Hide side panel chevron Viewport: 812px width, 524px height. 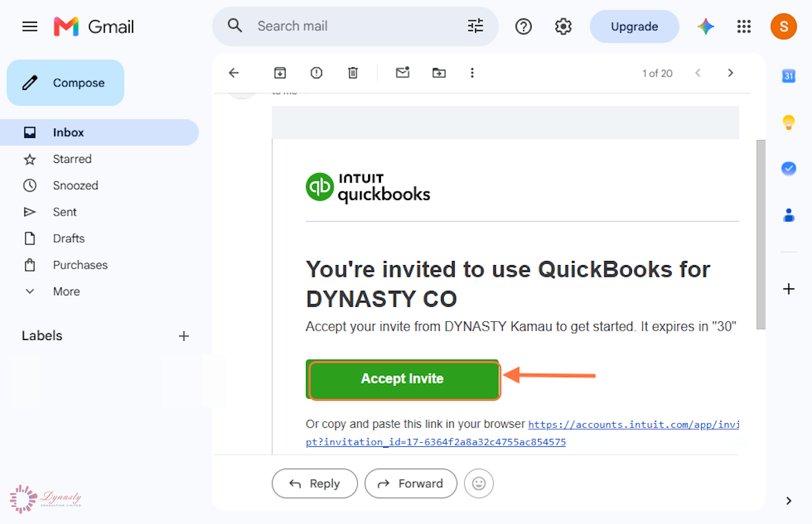pyautogui.click(x=788, y=501)
